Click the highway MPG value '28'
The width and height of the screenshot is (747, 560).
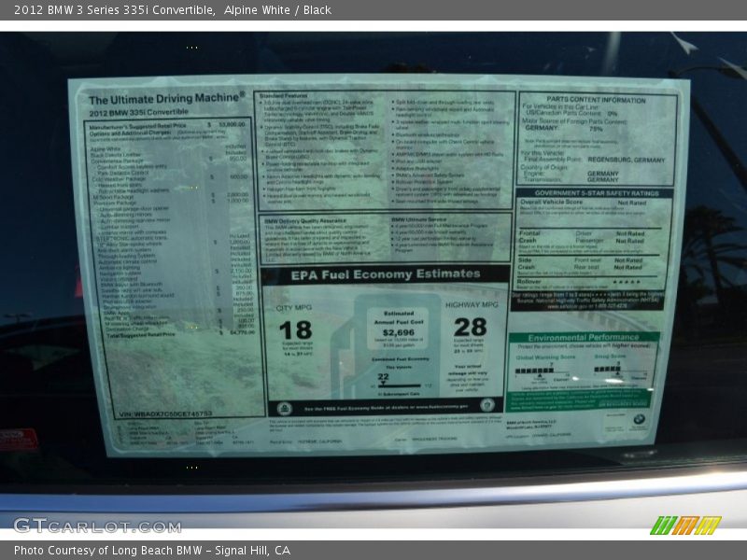point(471,328)
